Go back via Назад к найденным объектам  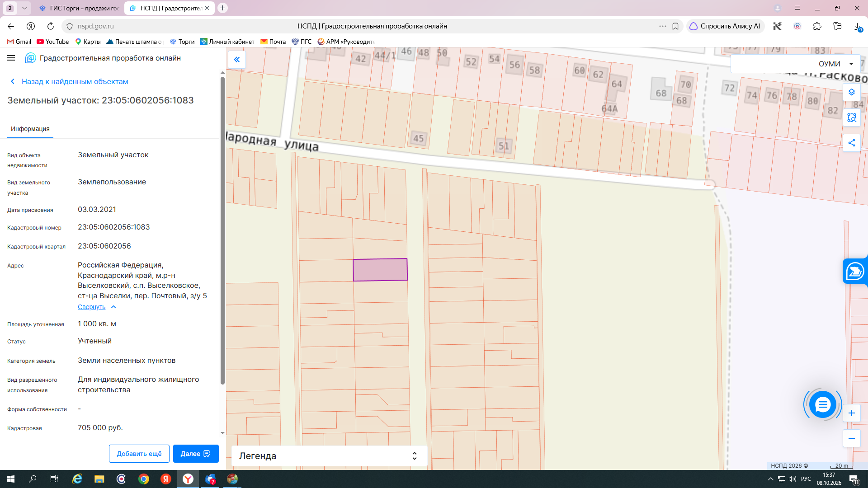pyautogui.click(x=69, y=81)
